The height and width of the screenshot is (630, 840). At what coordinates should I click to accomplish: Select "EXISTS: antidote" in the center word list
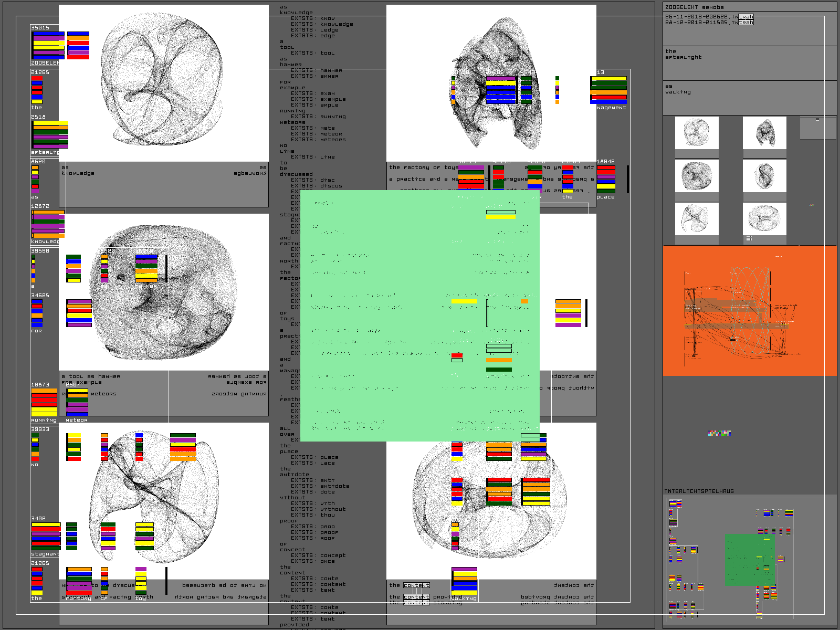coord(320,486)
